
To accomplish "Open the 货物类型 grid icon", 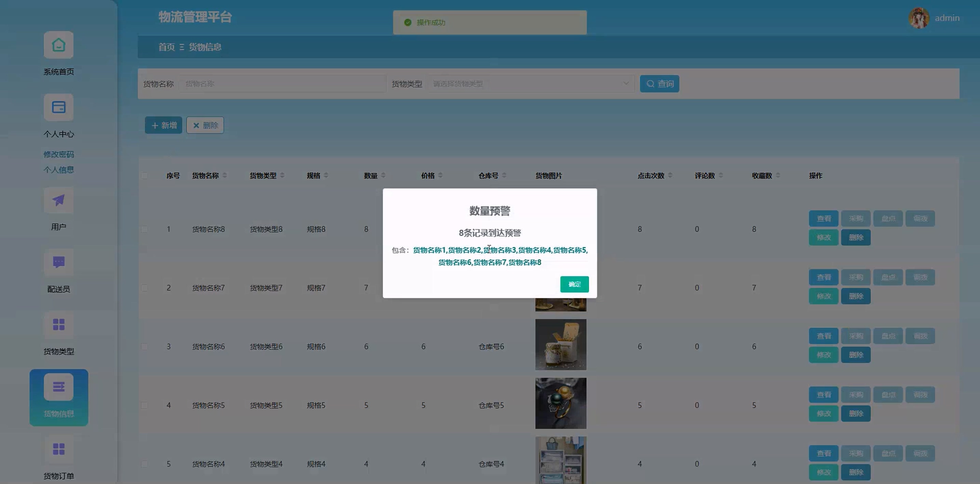I will coord(58,325).
